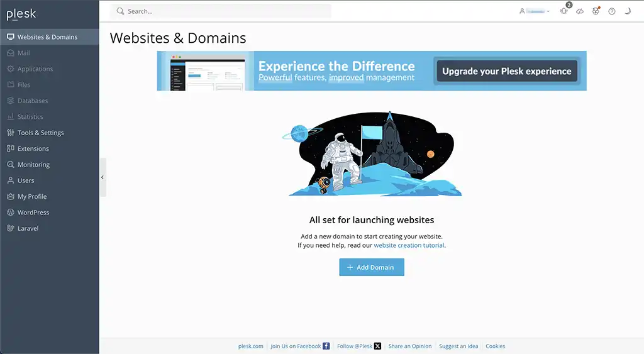Screen dimensions: 644x354
Task: Open the Monitoring magnifier icon
Action: pyautogui.click(x=11, y=164)
